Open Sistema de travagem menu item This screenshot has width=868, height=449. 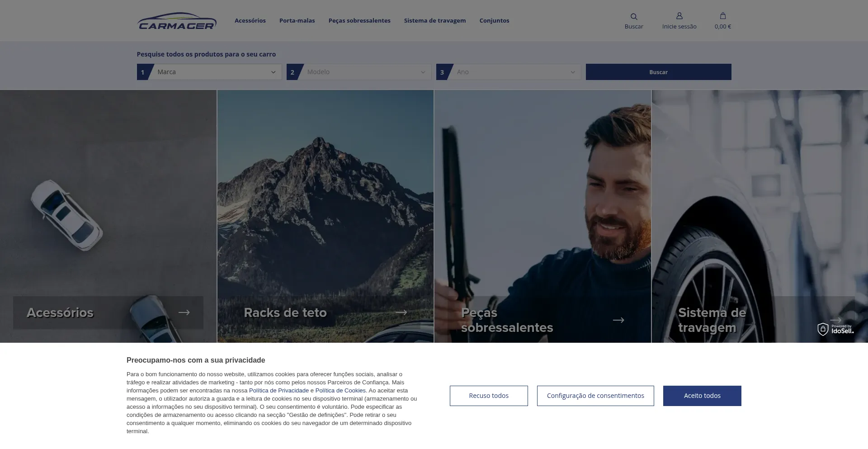pyautogui.click(x=434, y=21)
